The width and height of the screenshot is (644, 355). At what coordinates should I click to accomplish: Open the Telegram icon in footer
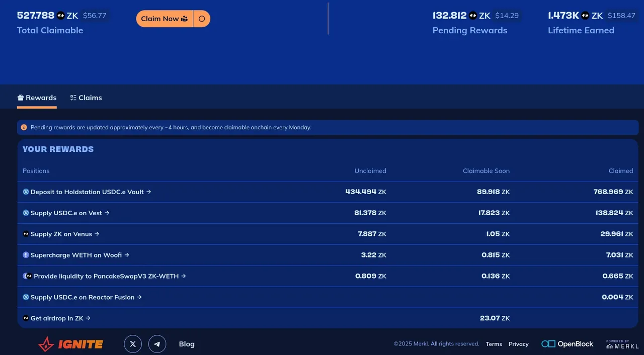click(x=157, y=344)
